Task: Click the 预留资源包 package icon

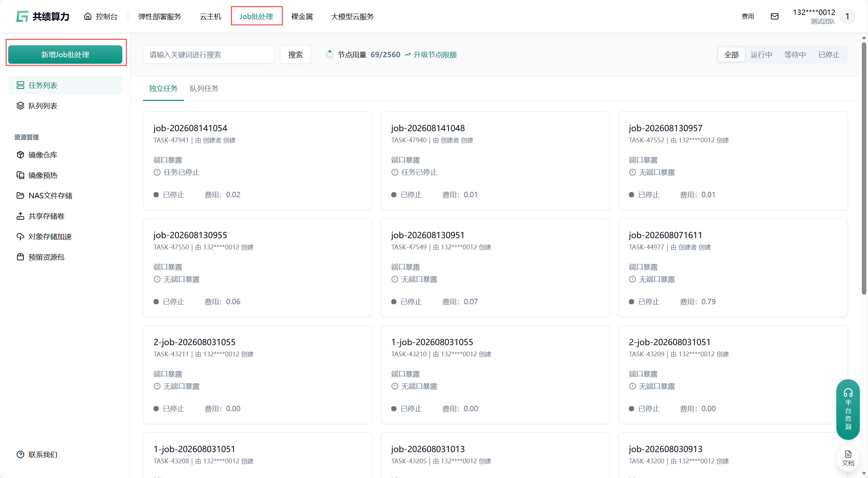Action: click(20, 257)
